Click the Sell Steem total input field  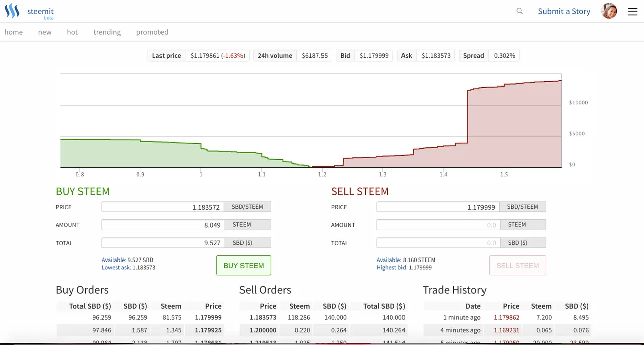pos(438,243)
